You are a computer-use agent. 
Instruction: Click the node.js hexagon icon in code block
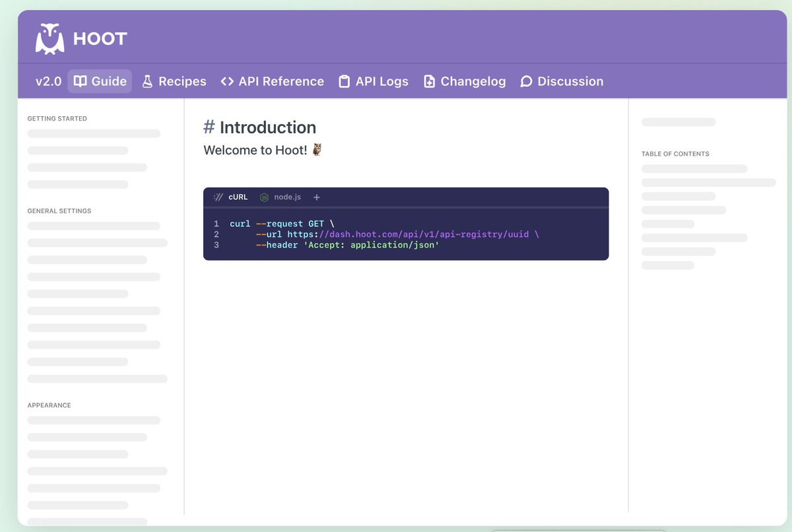tap(263, 197)
